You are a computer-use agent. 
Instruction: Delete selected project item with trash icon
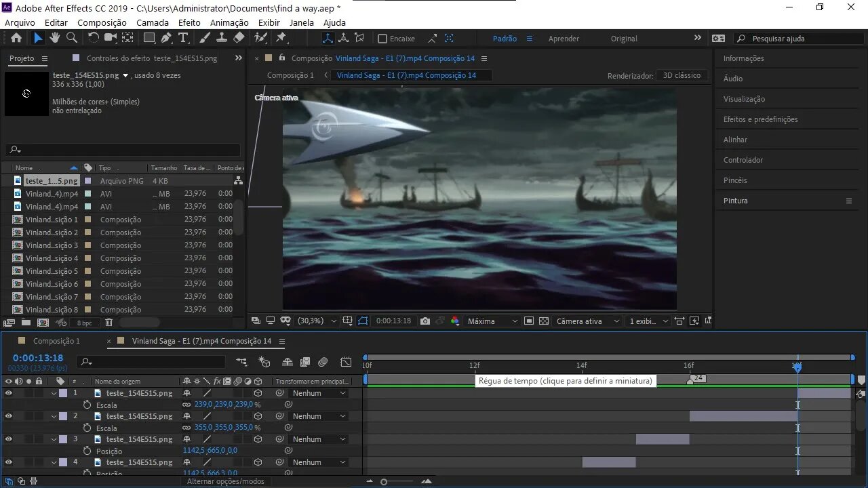click(108, 323)
